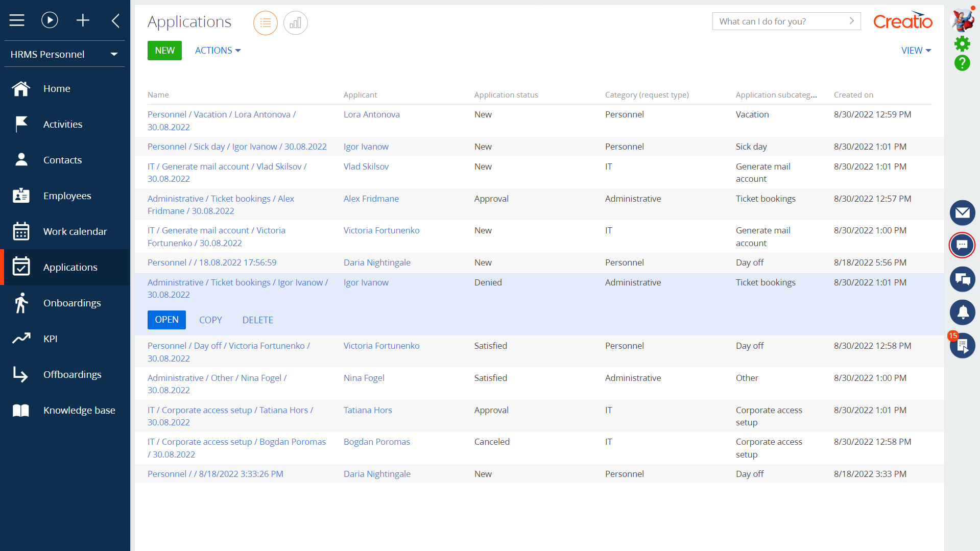Open the analytics chart view icon
Screen dimensions: 980x551
tap(296, 22)
